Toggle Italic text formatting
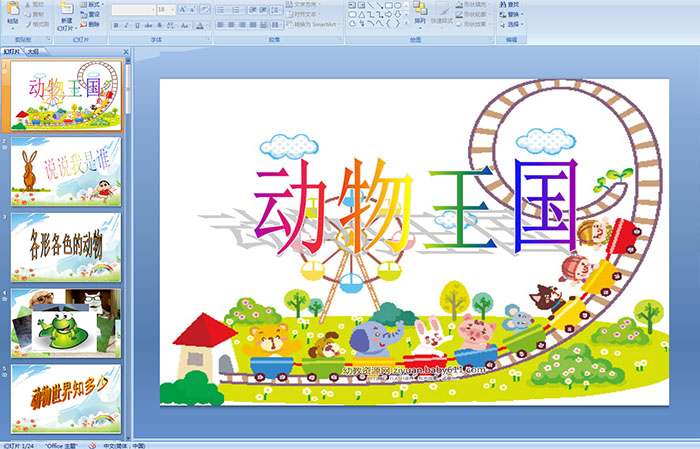Image resolution: width=700 pixels, height=449 pixels. pos(128,24)
